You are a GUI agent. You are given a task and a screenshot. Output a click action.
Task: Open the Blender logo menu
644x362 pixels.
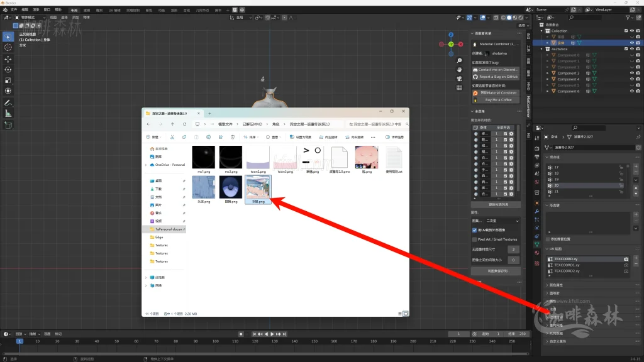click(x=5, y=10)
